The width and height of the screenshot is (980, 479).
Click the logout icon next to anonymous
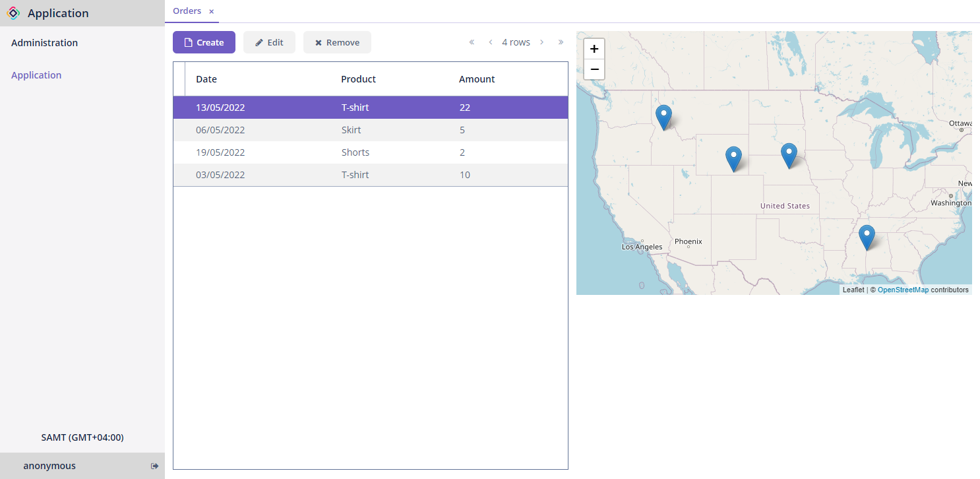[155, 466]
